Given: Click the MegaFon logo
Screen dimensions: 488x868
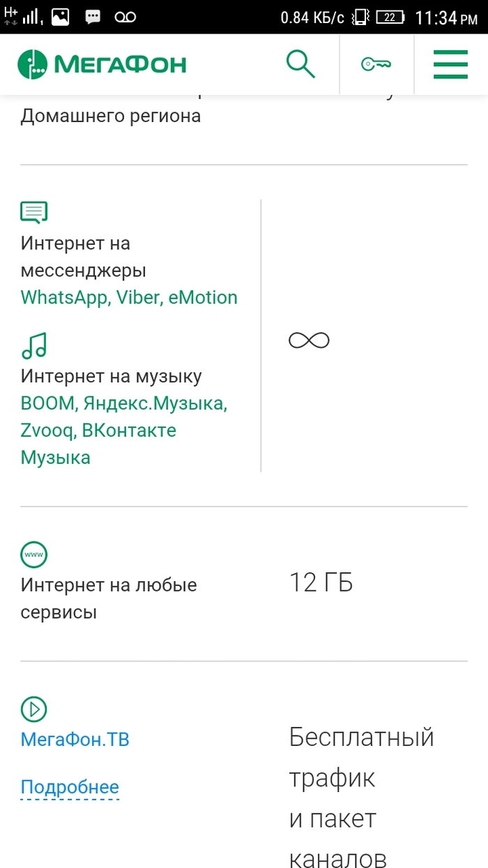Looking at the screenshot, I should point(102,65).
